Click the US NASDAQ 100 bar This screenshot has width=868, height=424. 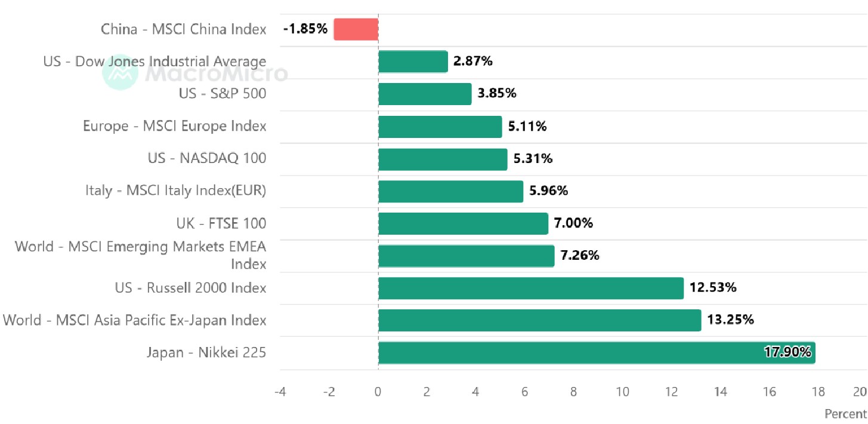pos(443,159)
